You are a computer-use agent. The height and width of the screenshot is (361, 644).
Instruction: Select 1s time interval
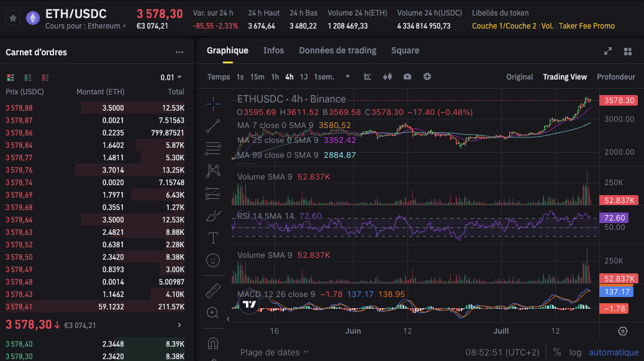(x=240, y=77)
